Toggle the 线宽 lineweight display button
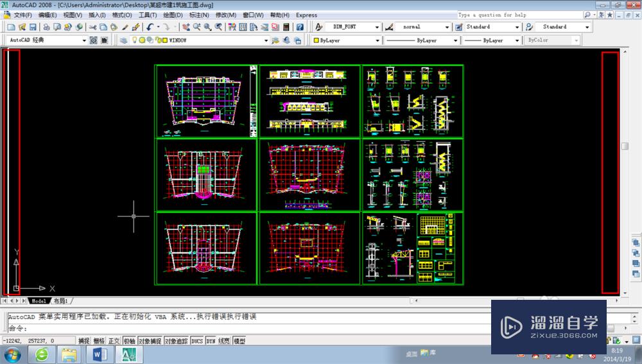Screen dimensions: 642x364 224,341
